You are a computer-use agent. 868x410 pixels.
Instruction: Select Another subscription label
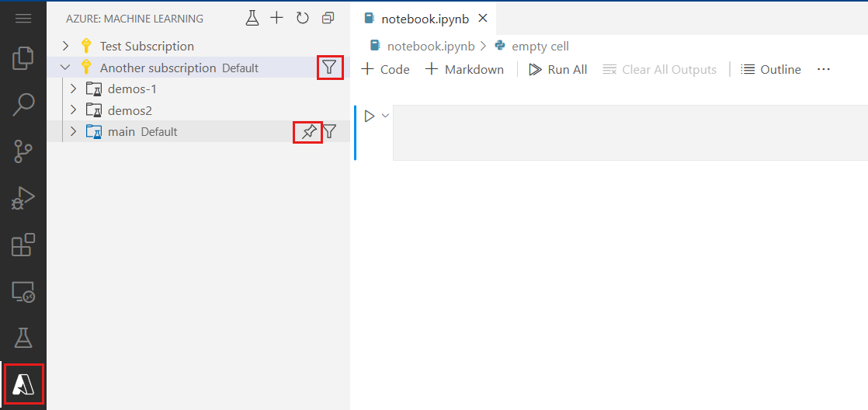[158, 68]
